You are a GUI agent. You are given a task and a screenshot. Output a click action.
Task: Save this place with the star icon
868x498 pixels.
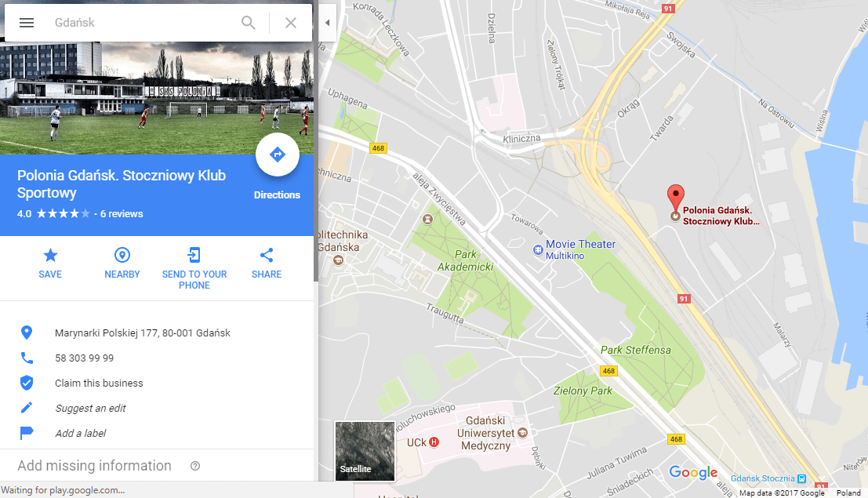click(x=50, y=264)
